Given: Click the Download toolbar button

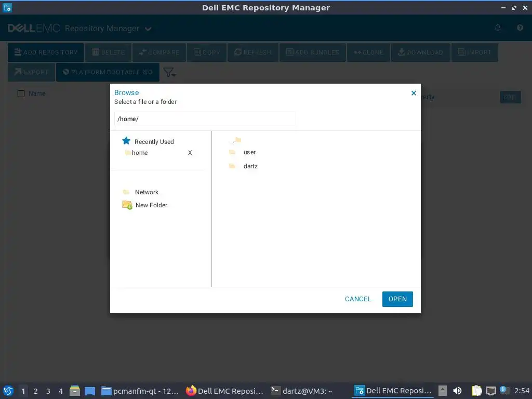Looking at the screenshot, I should pos(421,52).
